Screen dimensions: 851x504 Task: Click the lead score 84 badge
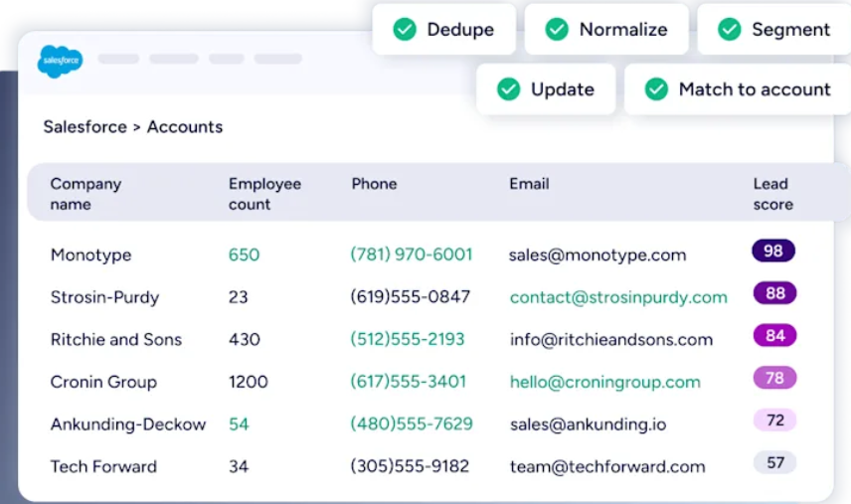[x=775, y=335]
